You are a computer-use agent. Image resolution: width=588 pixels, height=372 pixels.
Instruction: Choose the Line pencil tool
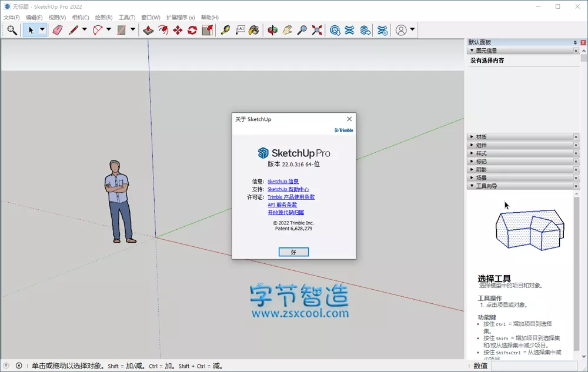pos(73,30)
